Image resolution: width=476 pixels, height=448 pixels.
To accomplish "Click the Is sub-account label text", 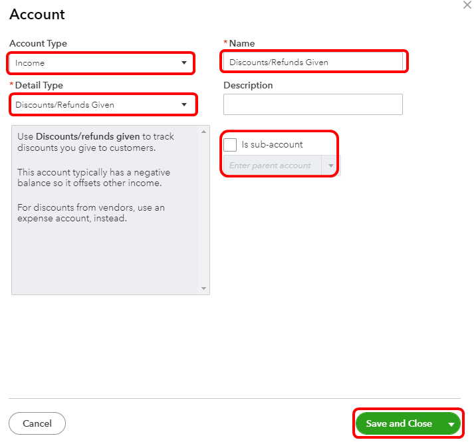I will pyautogui.click(x=273, y=144).
